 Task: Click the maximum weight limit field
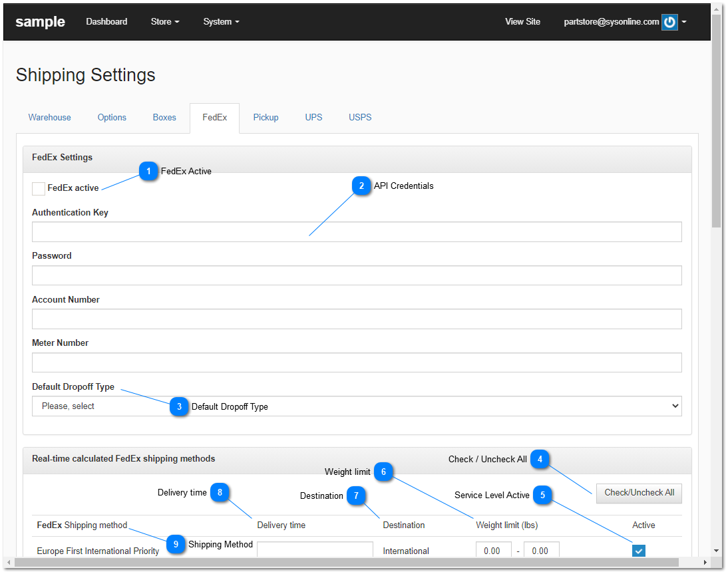[542, 550]
